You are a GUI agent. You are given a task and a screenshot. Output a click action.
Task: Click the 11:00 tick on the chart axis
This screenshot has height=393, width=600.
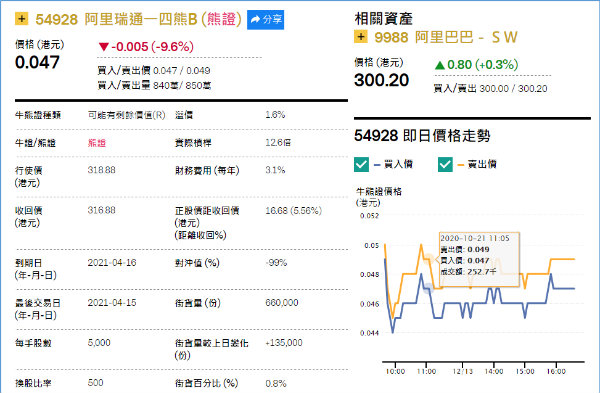[426, 372]
